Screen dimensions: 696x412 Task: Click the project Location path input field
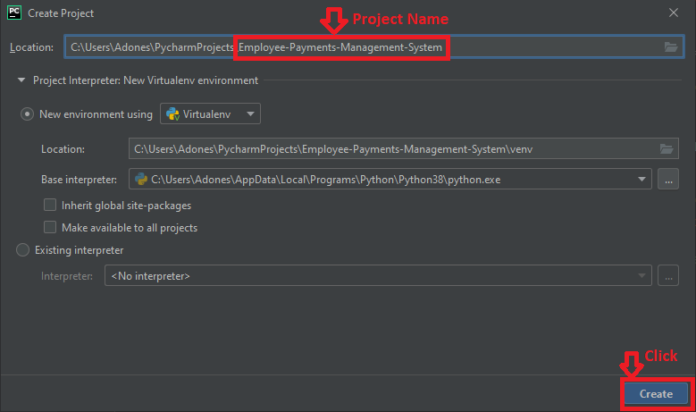coord(374,47)
